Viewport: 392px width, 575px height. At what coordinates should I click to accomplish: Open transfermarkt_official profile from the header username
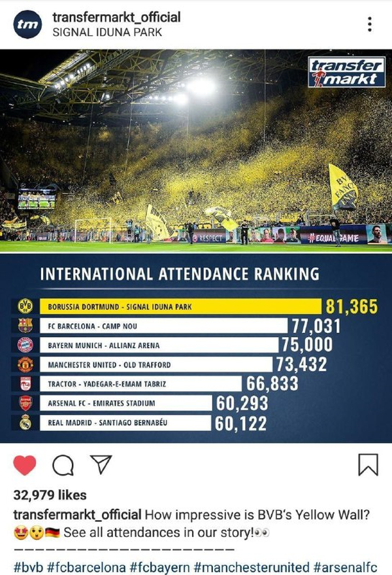[x=116, y=18]
